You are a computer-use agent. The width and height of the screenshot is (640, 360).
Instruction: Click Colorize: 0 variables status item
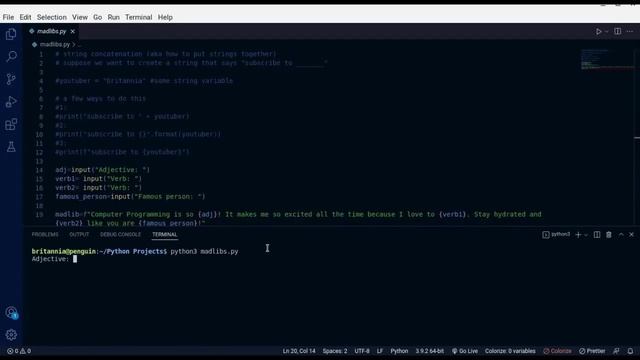click(510, 351)
